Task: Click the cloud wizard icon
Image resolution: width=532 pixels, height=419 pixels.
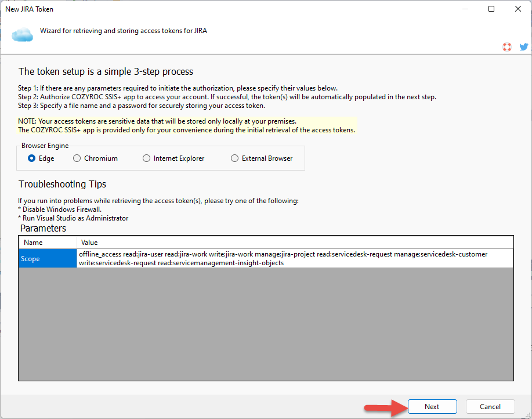Action: click(x=23, y=35)
